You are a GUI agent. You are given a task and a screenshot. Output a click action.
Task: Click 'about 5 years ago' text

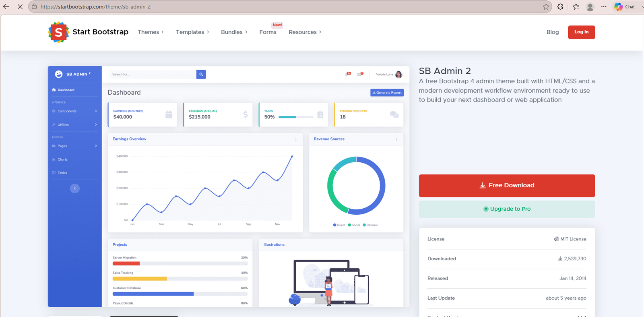pos(566,298)
